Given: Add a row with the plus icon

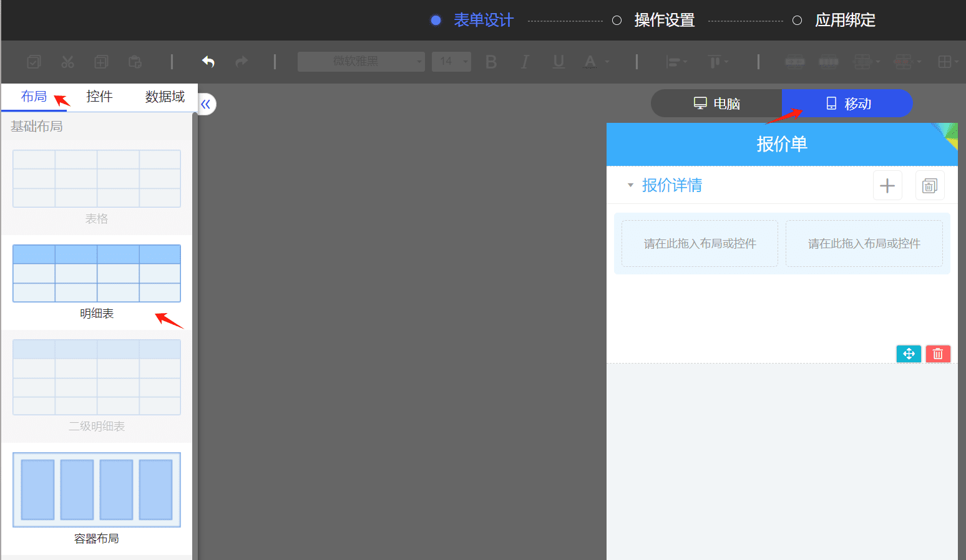Looking at the screenshot, I should pyautogui.click(x=887, y=185).
